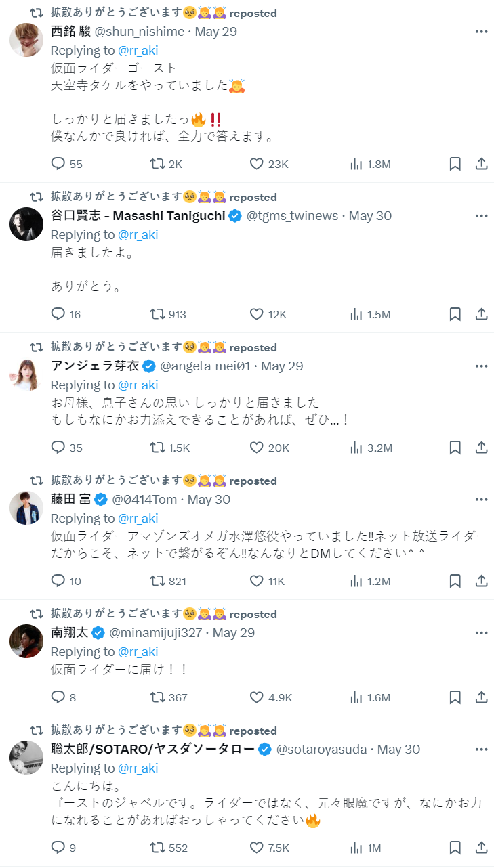This screenshot has width=494, height=868.
Task: Open more options on 南翔太's tweet
Action: coord(481,633)
